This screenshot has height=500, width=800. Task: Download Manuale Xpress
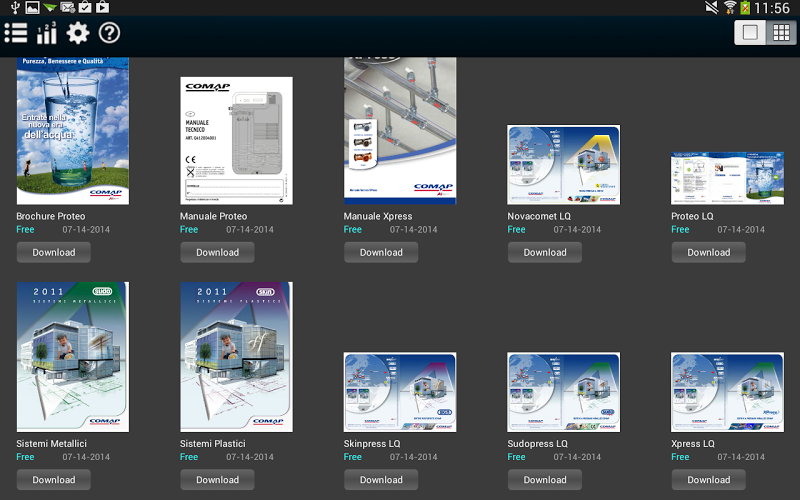[x=381, y=253]
